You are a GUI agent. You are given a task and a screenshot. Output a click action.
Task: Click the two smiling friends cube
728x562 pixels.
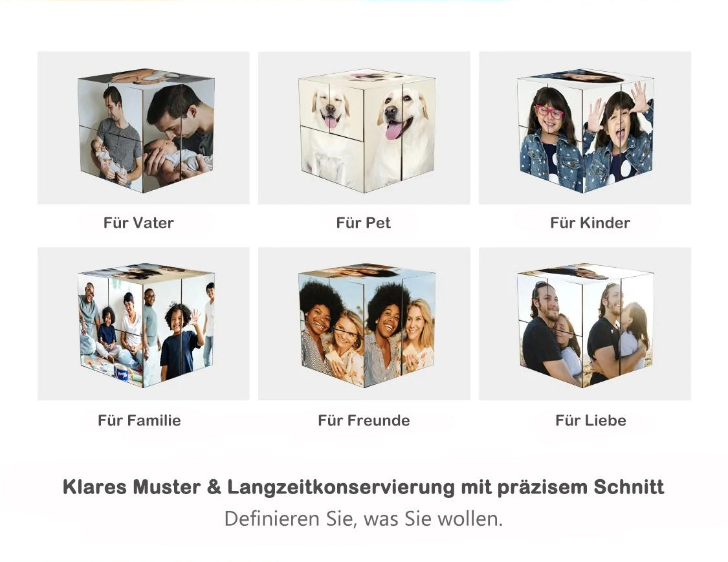[367, 325]
